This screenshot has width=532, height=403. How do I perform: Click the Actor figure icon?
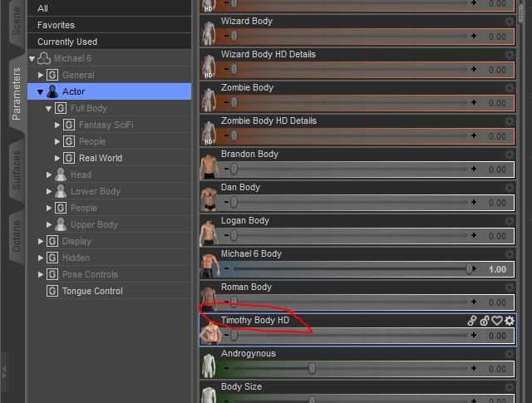[x=52, y=91]
